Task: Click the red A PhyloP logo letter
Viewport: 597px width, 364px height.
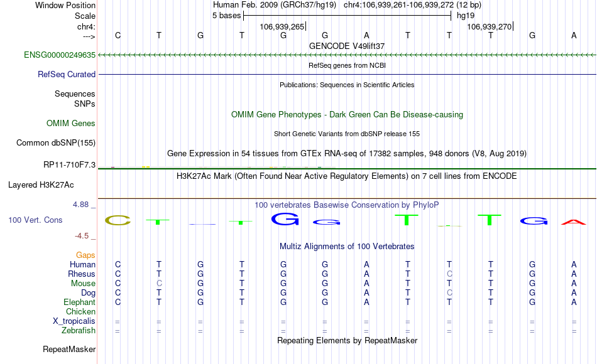Action: pos(573,222)
